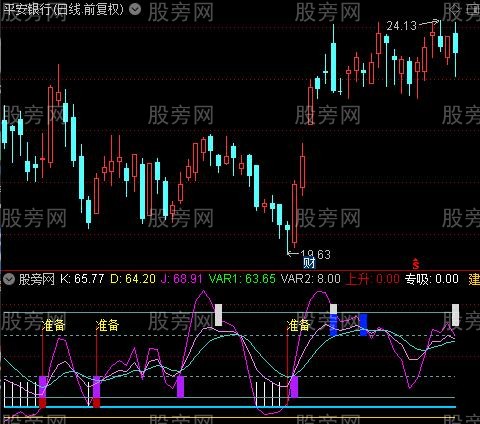Select the J: 68.91 indicator value
This screenshot has width=480, height=424.
182,279
